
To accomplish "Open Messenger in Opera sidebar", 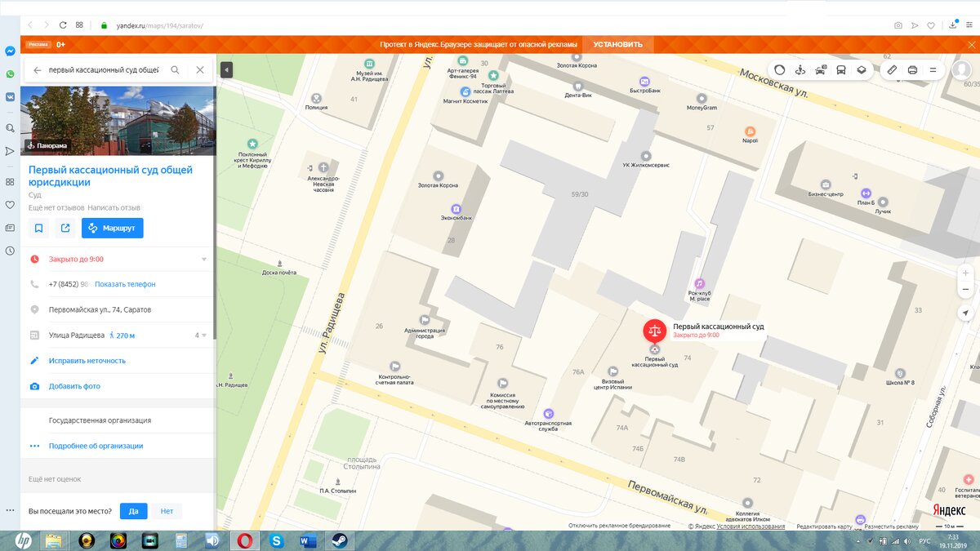I will 10,51.
